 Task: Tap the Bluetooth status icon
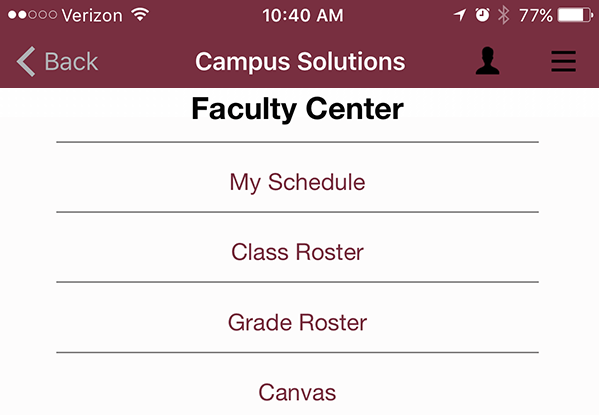503,15
